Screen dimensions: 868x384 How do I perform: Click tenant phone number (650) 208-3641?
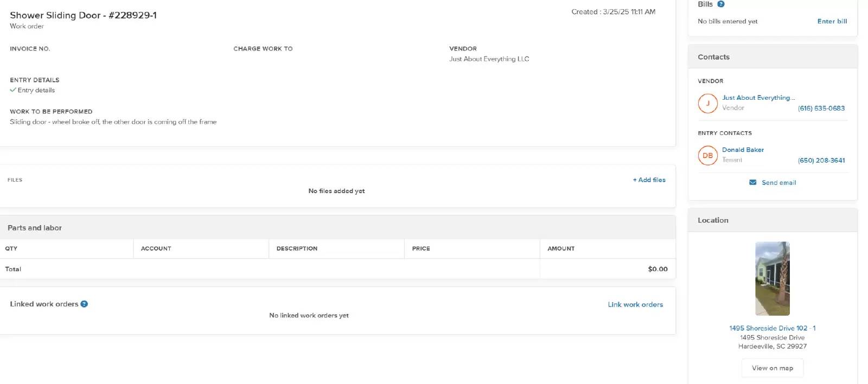821,161
